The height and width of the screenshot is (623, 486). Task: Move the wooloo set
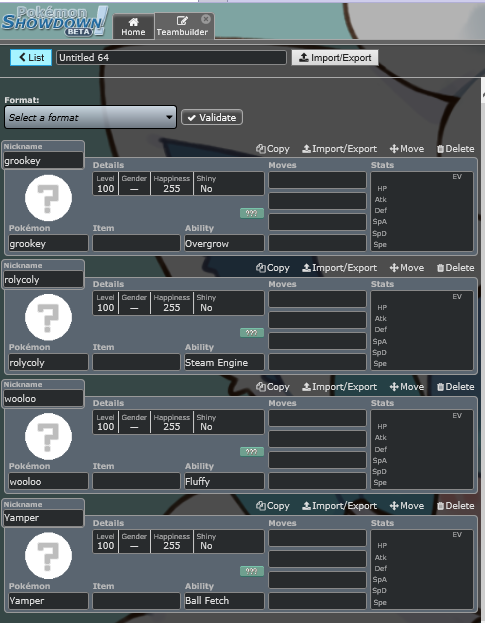pos(407,387)
